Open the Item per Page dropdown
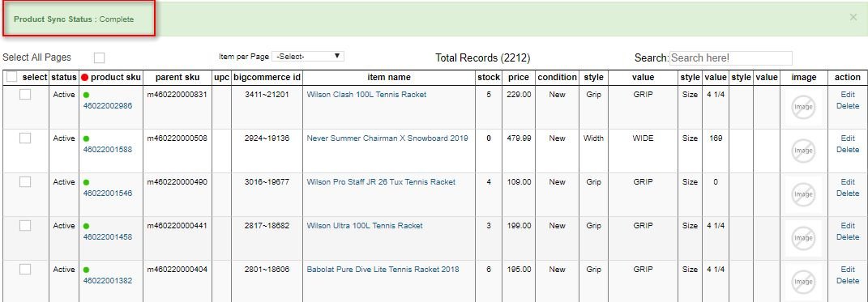 (x=308, y=57)
